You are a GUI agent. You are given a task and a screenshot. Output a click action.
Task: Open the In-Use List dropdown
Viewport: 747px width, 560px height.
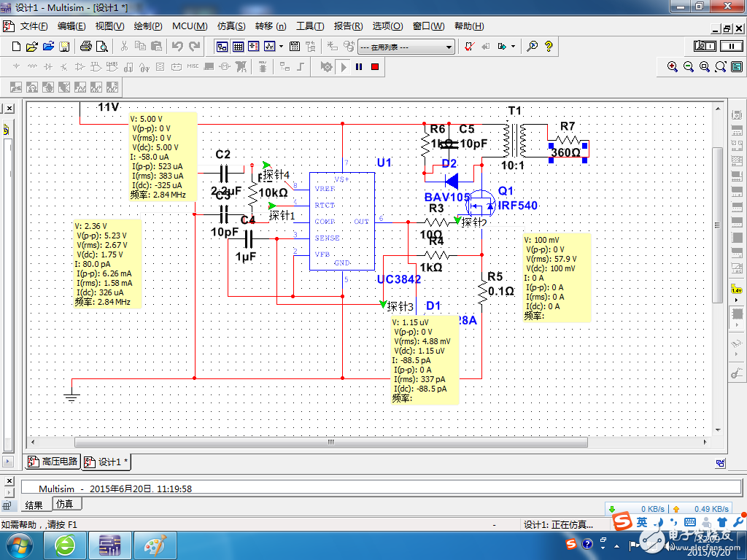coord(406,47)
